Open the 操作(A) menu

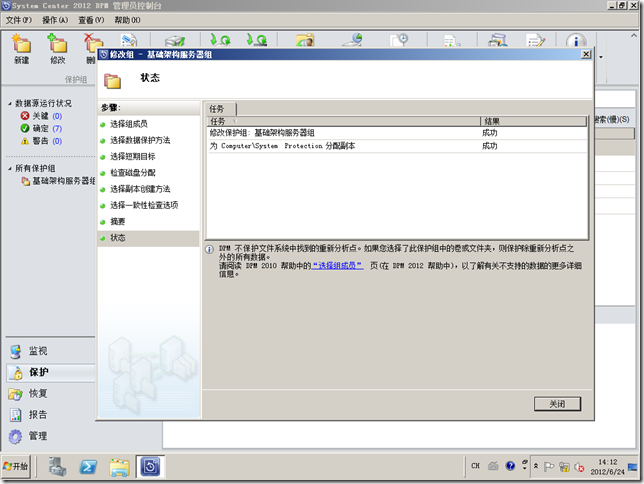(x=55, y=20)
